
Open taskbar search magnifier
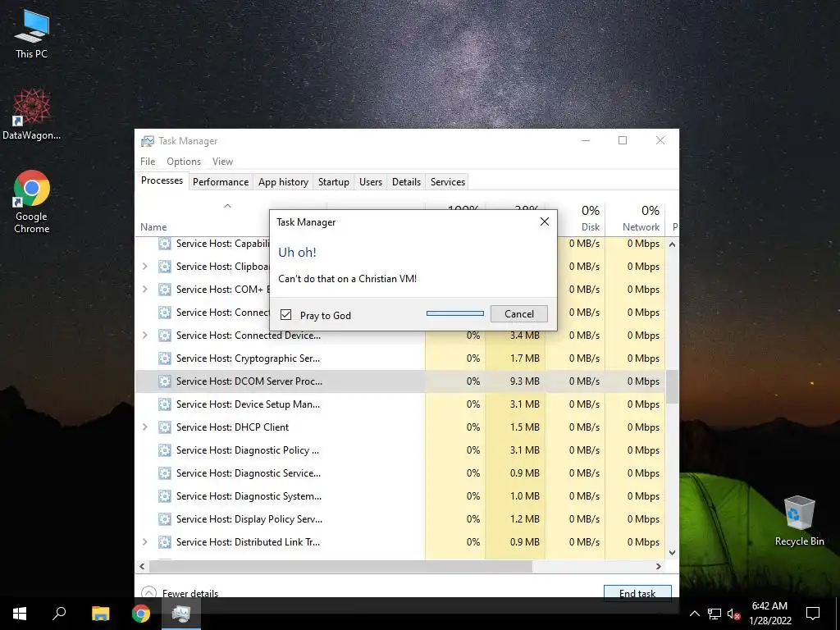(59, 614)
